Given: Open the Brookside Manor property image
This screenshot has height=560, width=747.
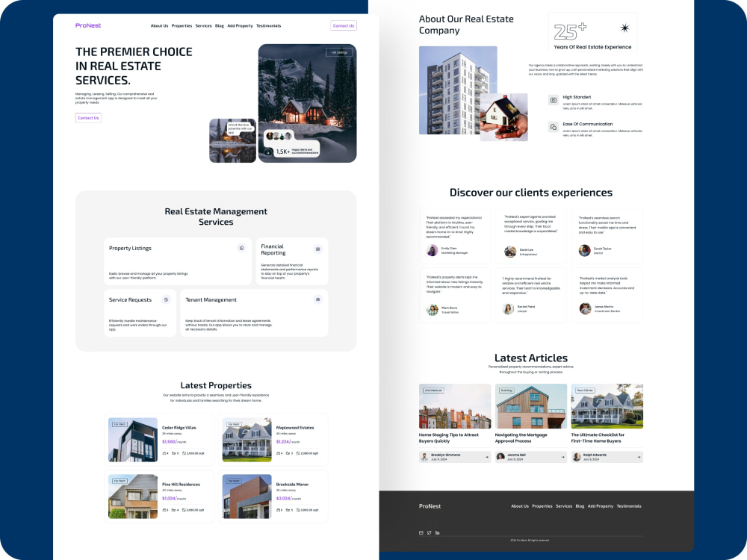Looking at the screenshot, I should 247,497.
